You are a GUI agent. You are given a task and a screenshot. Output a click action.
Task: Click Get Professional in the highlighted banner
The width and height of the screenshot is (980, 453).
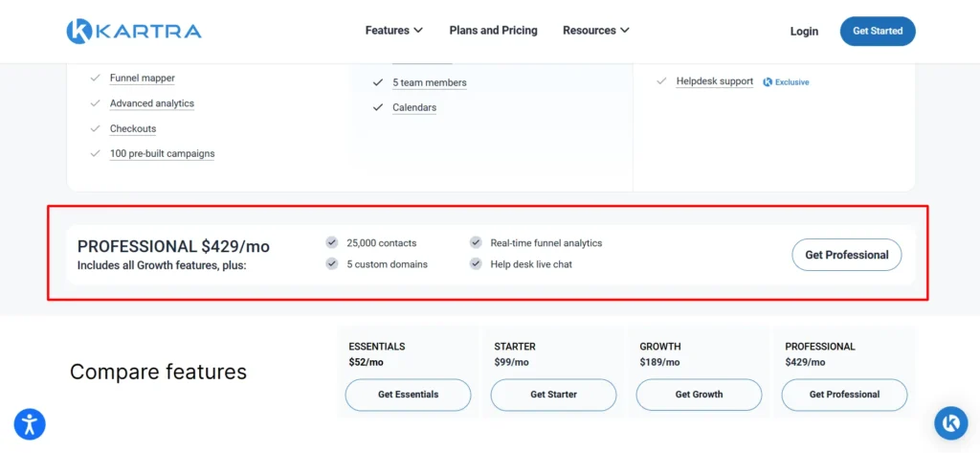coord(846,255)
